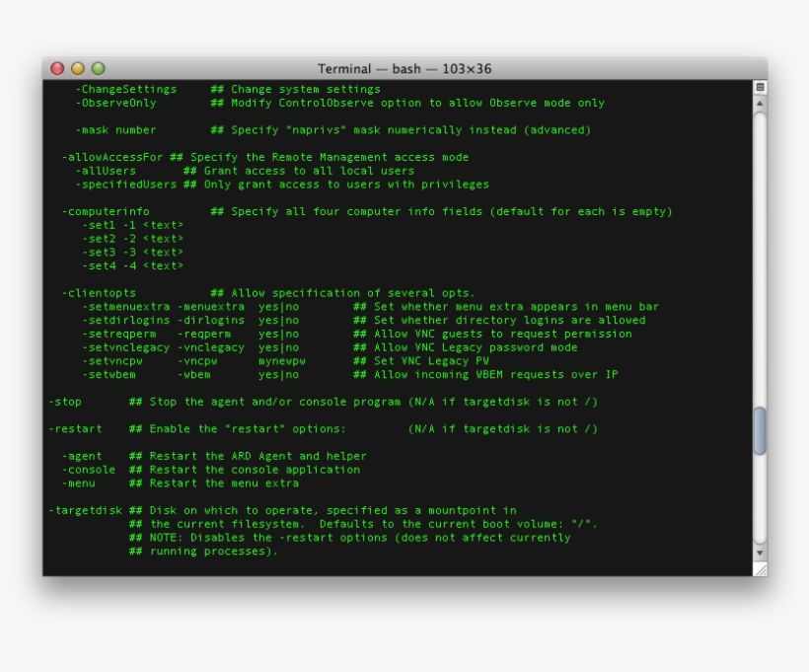Click 'Allow incoming WBEM requests over IP'
The image size is (809, 672).
tap(496, 375)
